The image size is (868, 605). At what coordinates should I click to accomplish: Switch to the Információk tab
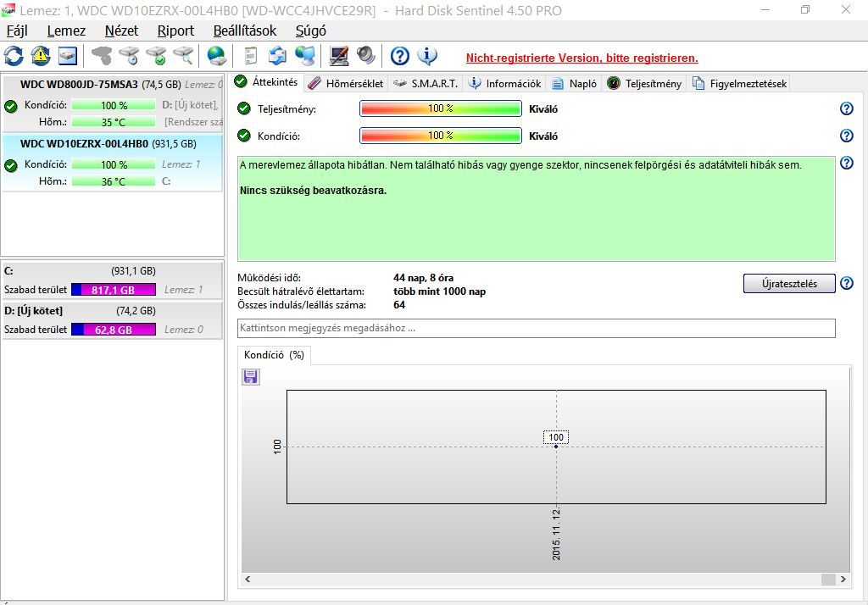pyautogui.click(x=504, y=84)
